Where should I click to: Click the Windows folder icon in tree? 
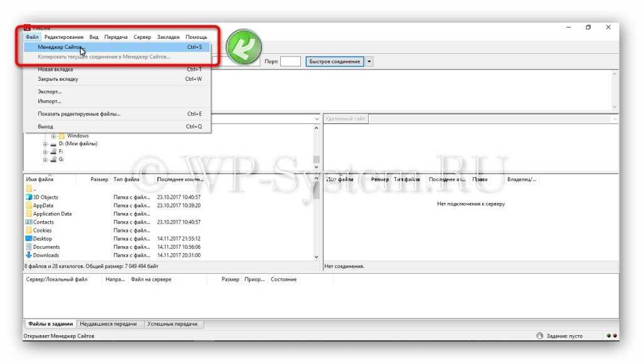(x=61, y=136)
